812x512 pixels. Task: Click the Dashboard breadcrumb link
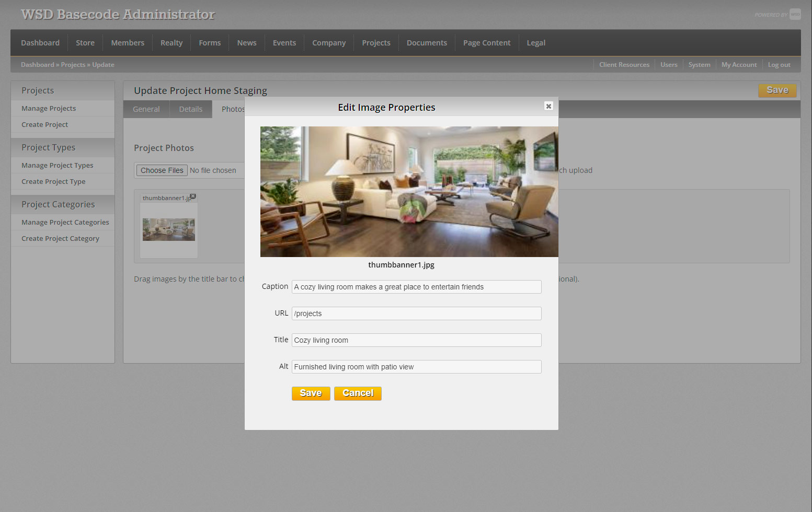point(38,65)
